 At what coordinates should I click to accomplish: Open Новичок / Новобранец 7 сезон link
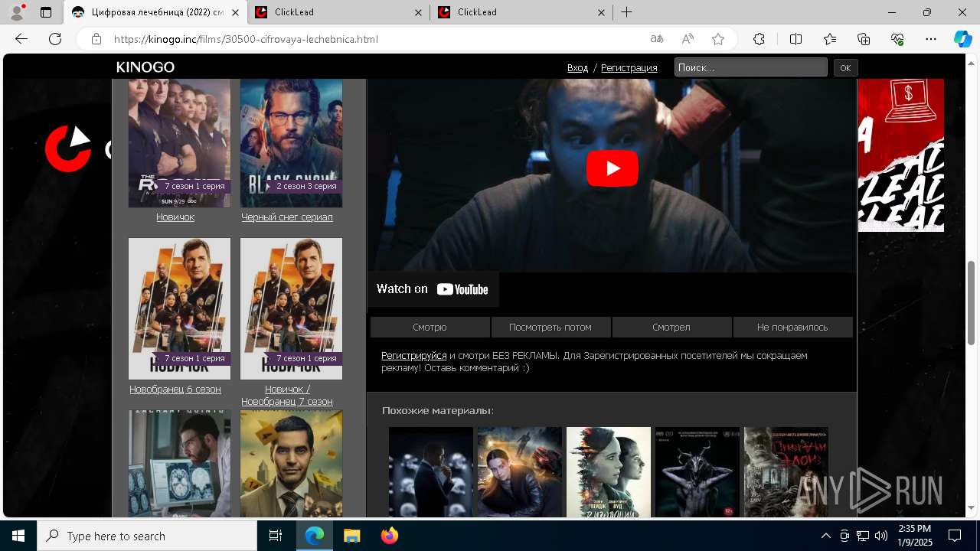click(x=287, y=395)
